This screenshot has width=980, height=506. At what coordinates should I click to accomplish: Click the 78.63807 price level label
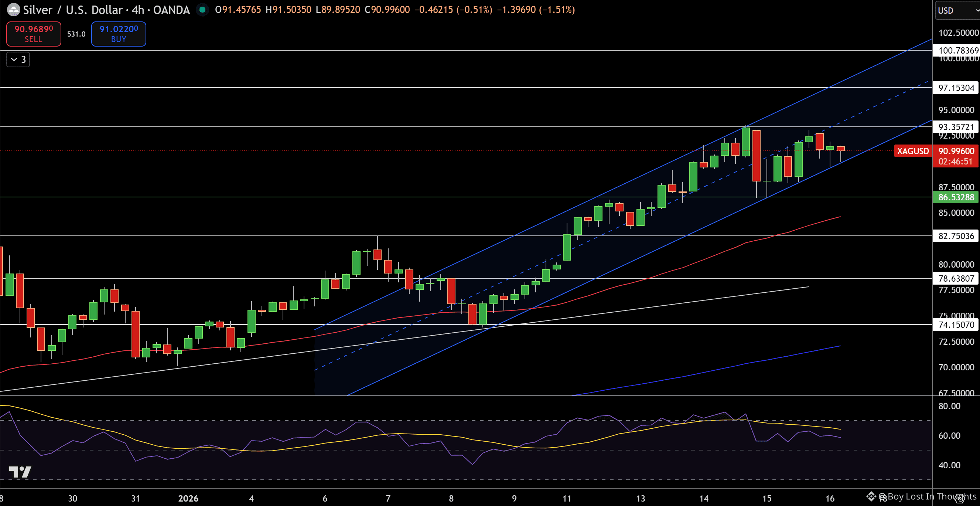[956, 278]
